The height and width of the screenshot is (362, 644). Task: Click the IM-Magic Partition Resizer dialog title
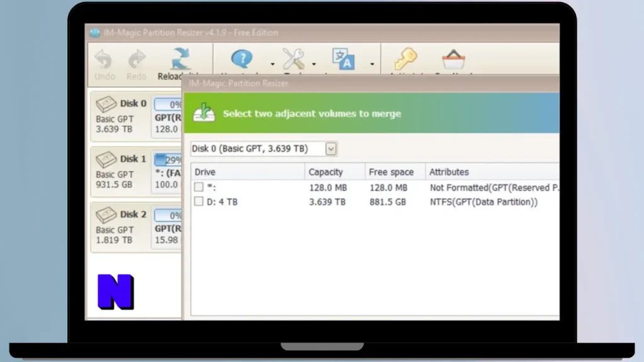(238, 84)
